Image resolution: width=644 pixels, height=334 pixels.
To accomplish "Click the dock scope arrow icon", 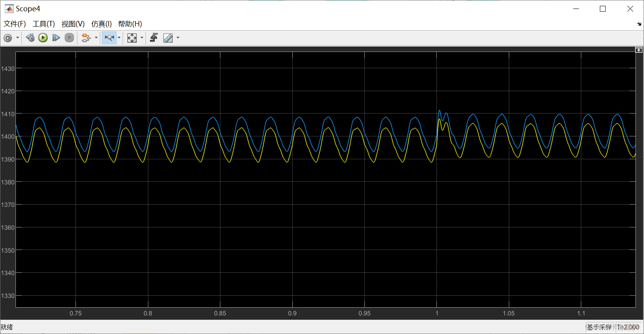I will click(x=639, y=24).
